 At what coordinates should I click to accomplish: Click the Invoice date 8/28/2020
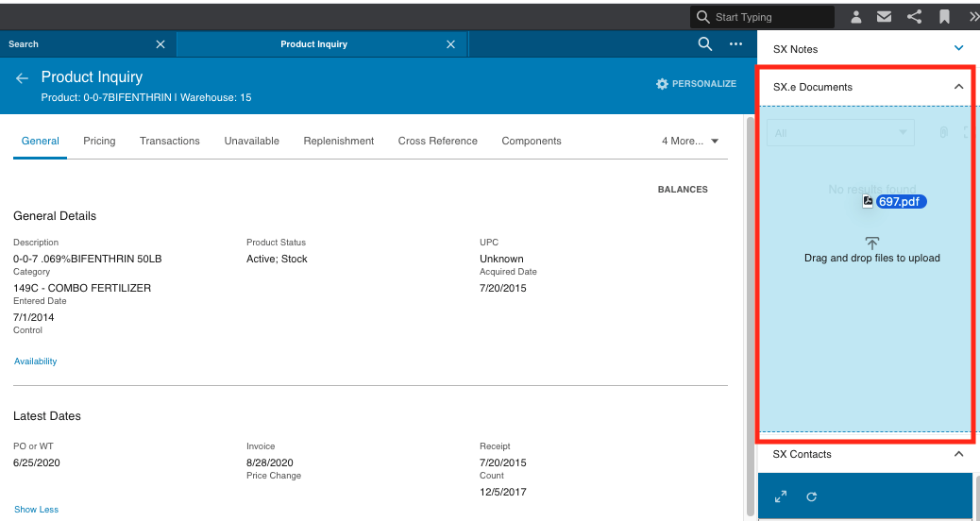click(269, 462)
